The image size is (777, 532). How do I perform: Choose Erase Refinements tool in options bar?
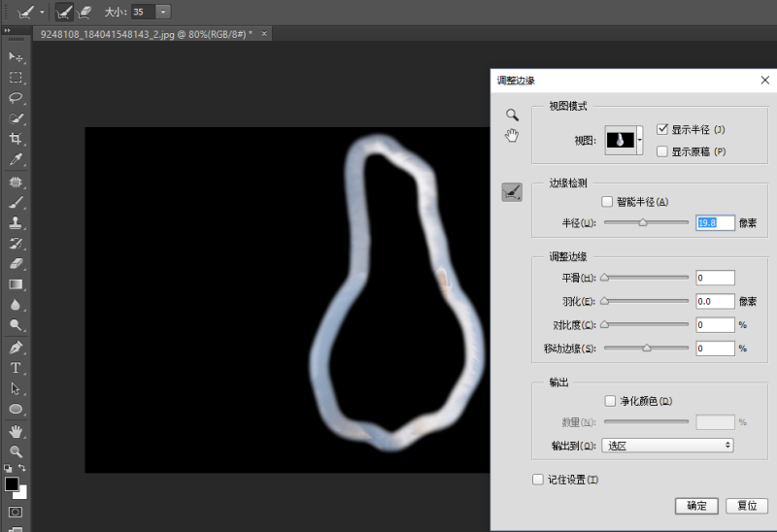84,12
